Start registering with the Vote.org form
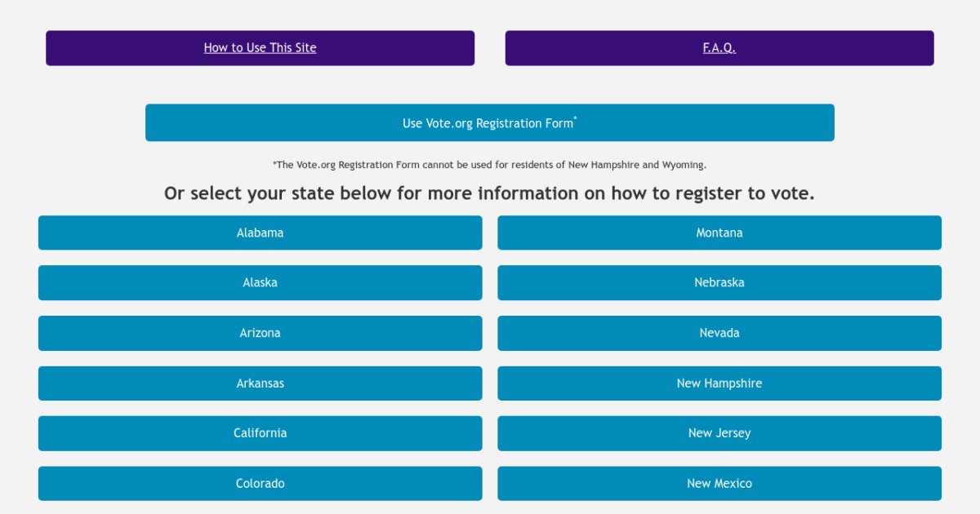Image resolution: width=980 pixels, height=514 pixels. click(x=489, y=123)
